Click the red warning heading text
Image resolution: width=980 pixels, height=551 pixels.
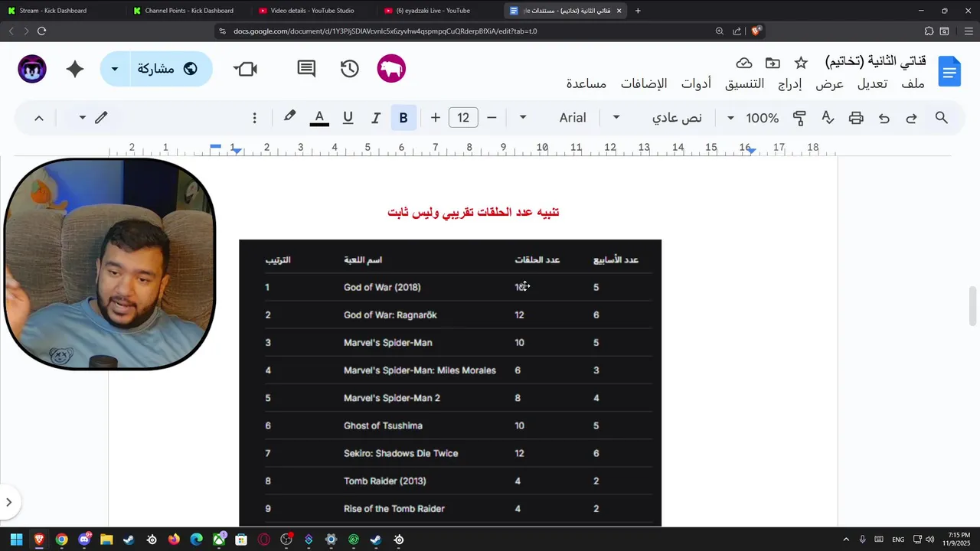[473, 212]
